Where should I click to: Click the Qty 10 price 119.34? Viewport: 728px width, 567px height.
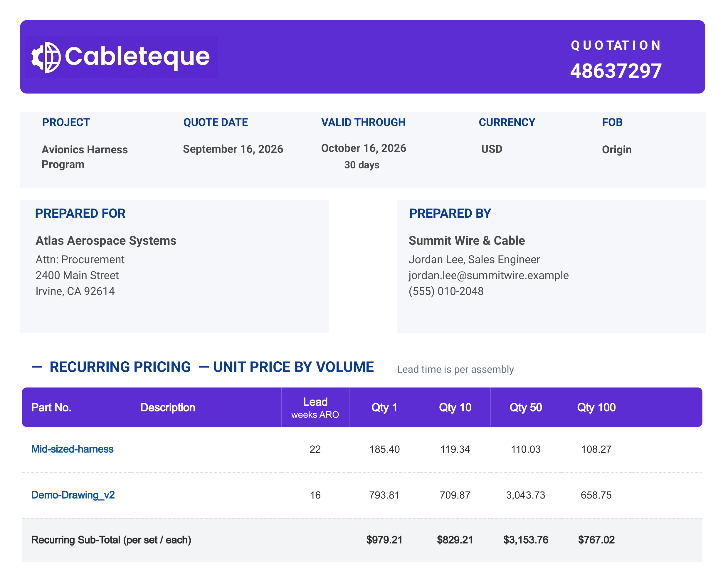coord(455,449)
